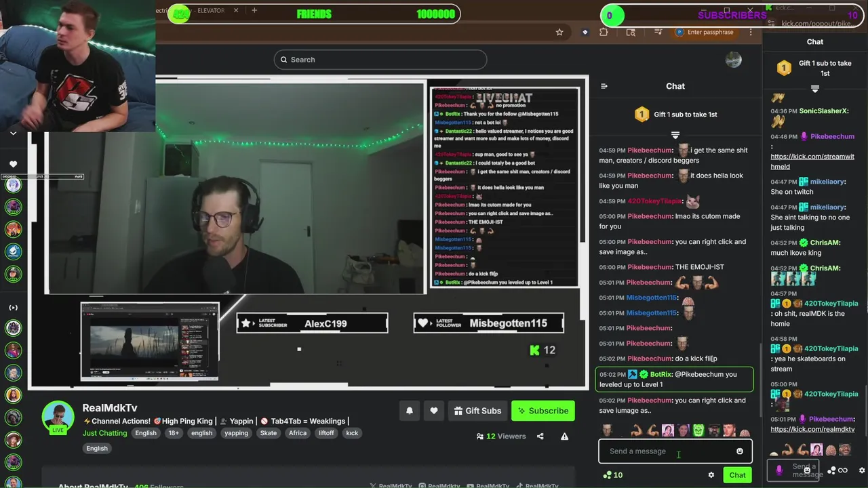Click the first mikeliaory username in popout chat
The height and width of the screenshot is (488, 868).
pyautogui.click(x=827, y=182)
